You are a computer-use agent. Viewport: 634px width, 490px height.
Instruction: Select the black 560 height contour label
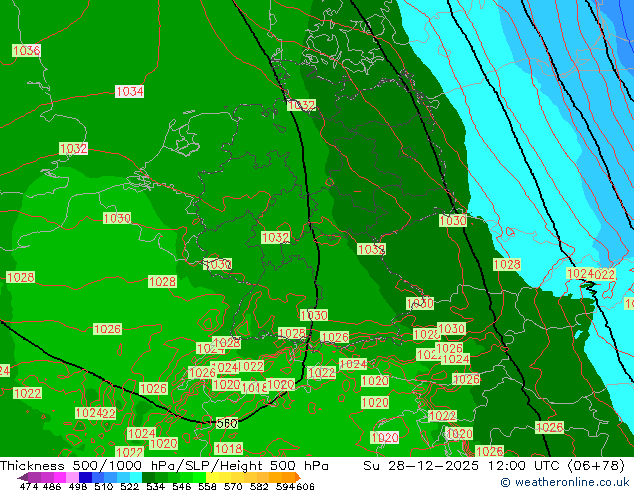[227, 423]
